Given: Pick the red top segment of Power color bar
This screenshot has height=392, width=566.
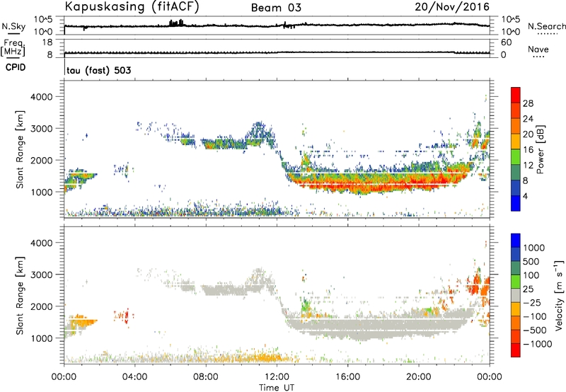Looking at the screenshot, I should point(516,96).
